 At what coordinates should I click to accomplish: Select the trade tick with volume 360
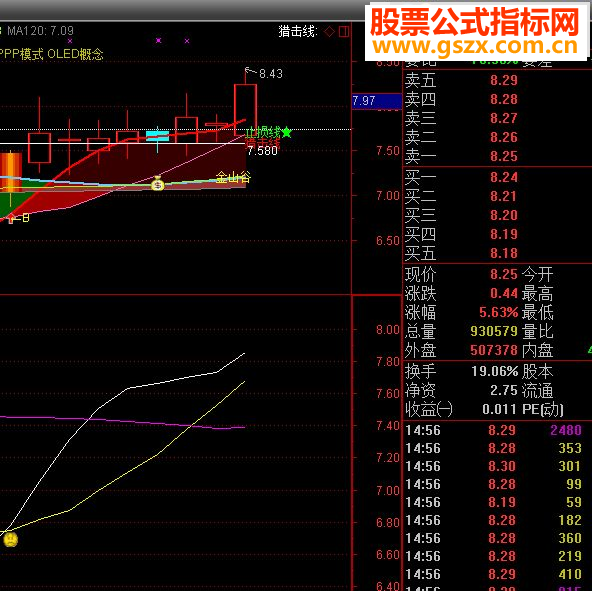click(x=498, y=538)
